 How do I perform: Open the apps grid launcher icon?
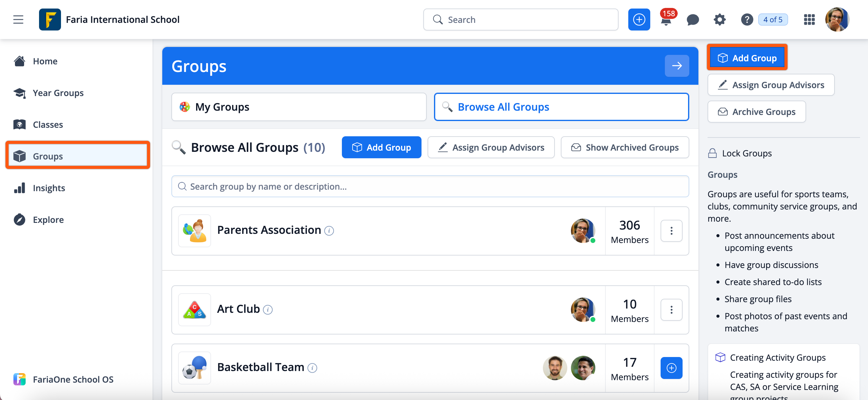tap(809, 20)
